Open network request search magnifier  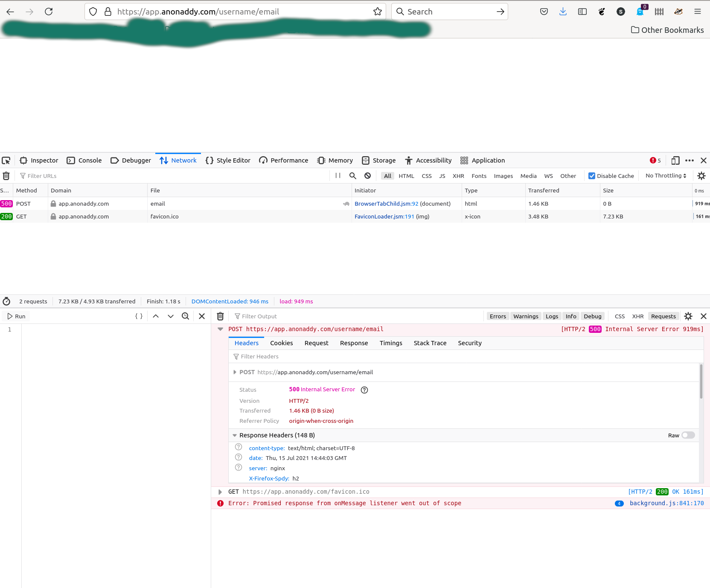[352, 175]
